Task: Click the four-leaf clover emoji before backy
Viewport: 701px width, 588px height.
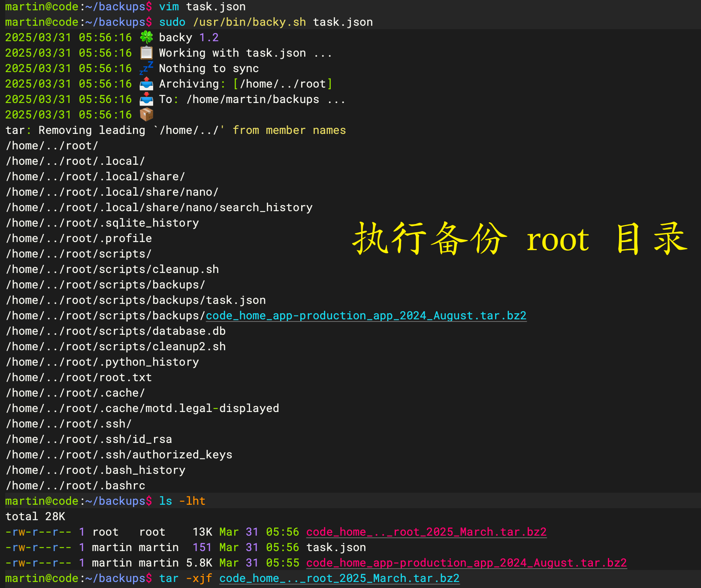Action: (146, 37)
